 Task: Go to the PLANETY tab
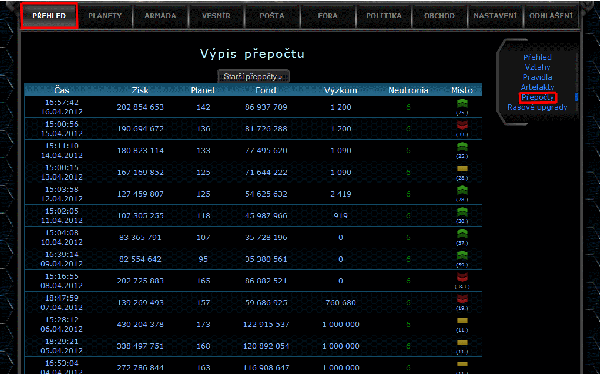click(105, 16)
